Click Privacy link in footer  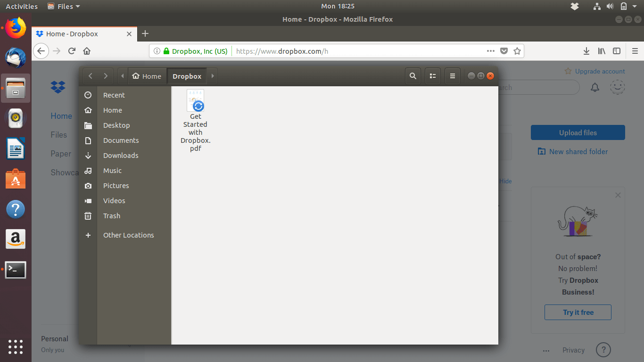pos(573,350)
